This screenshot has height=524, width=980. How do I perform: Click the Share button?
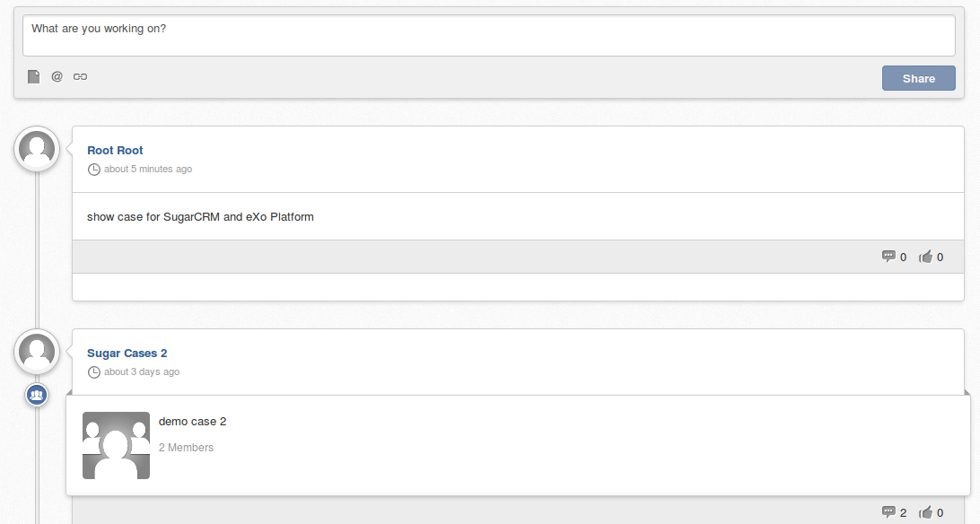(919, 78)
